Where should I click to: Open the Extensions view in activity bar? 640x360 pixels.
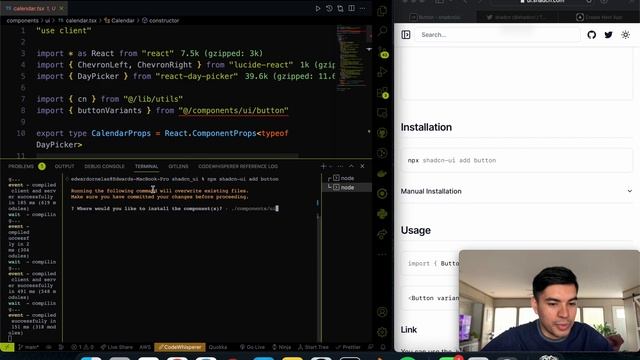[x=382, y=92]
